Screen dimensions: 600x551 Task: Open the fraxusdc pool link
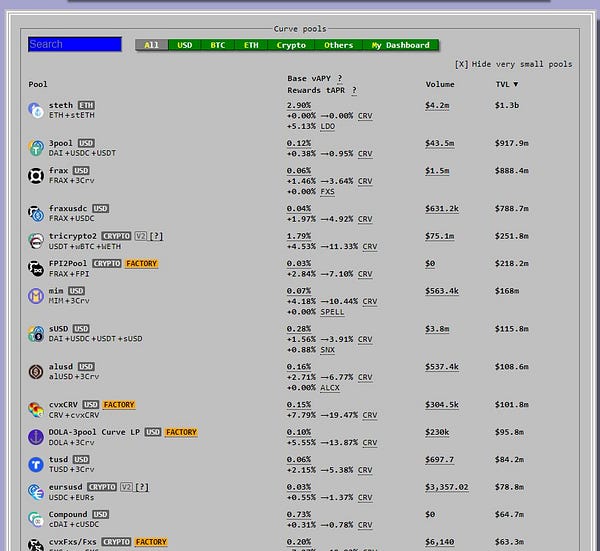tap(68, 209)
